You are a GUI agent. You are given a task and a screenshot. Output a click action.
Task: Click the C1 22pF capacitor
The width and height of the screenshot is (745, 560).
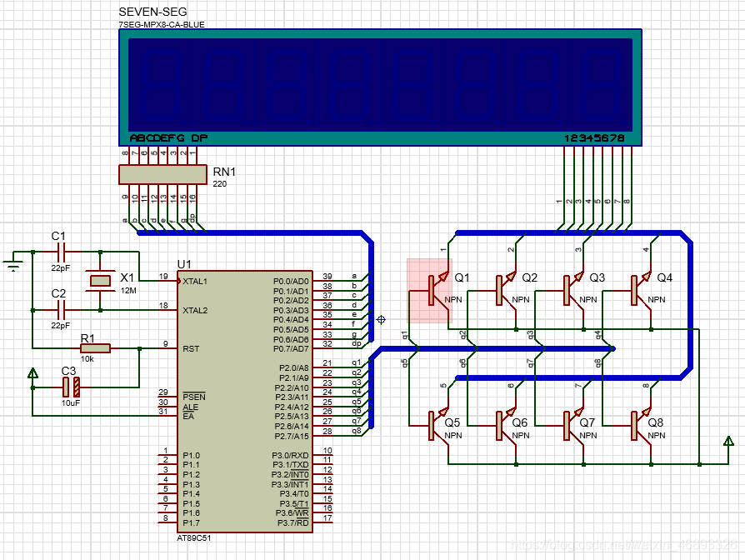pyautogui.click(x=59, y=250)
